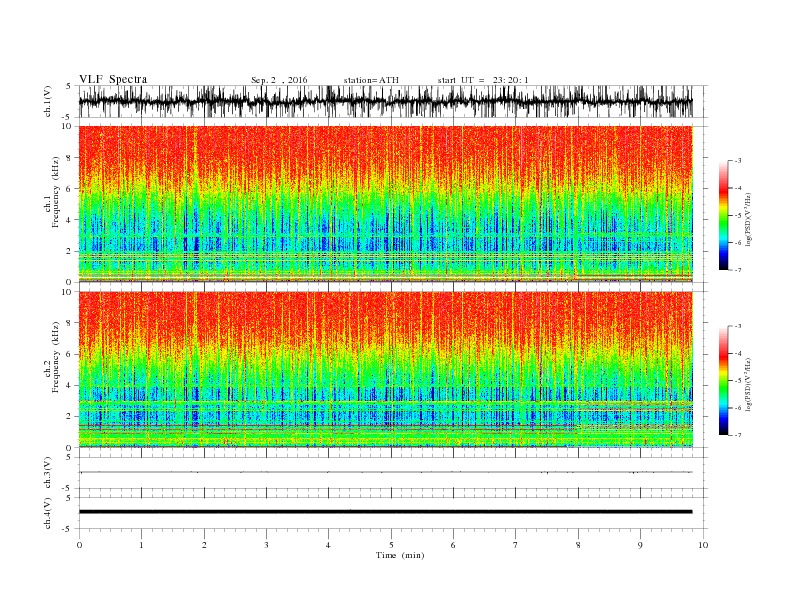The height and width of the screenshot is (612, 792).
Task: Click the "4" tick on the time axis
Action: point(328,545)
